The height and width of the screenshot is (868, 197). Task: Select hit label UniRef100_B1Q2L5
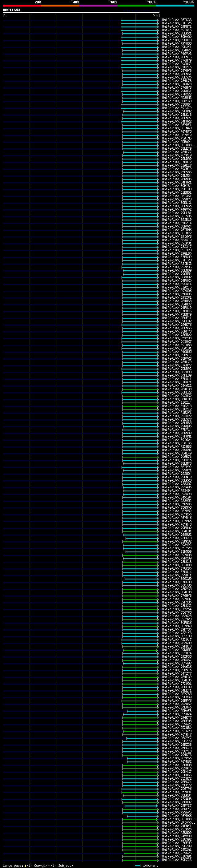[x=177, y=67]
